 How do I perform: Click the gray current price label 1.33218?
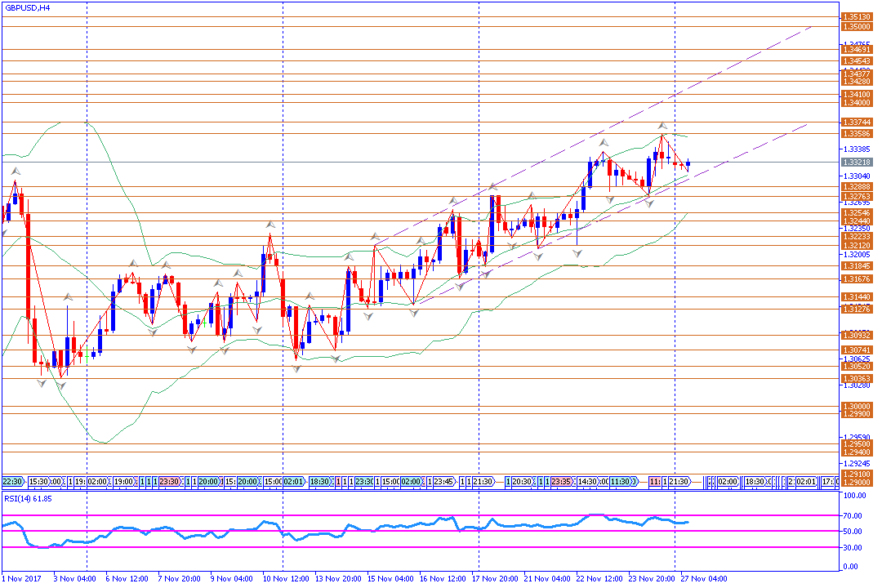click(856, 162)
